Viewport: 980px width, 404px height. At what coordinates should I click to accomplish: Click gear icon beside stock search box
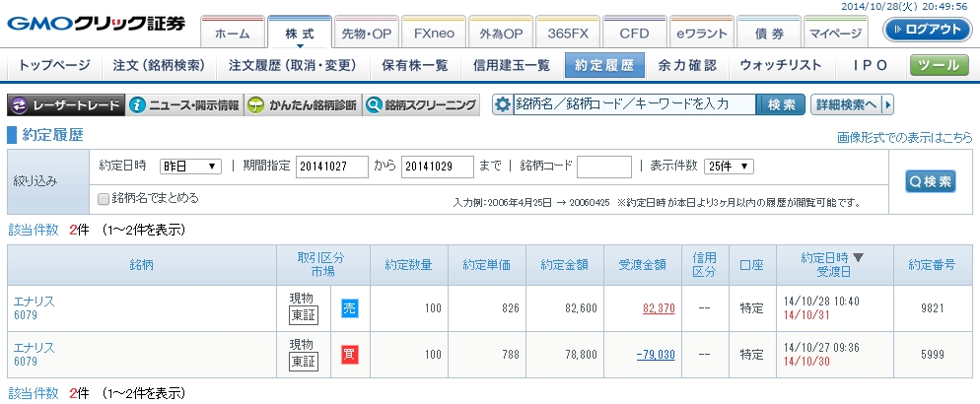coord(502,104)
